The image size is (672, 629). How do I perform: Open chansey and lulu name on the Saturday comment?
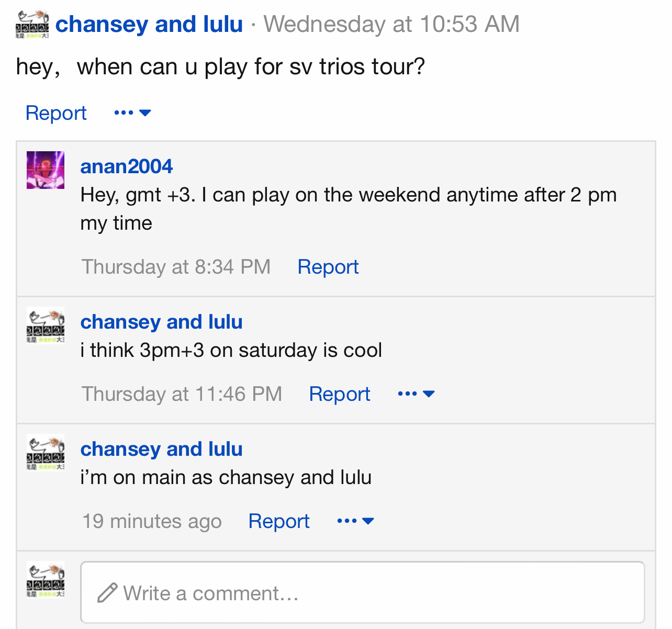pos(161,322)
